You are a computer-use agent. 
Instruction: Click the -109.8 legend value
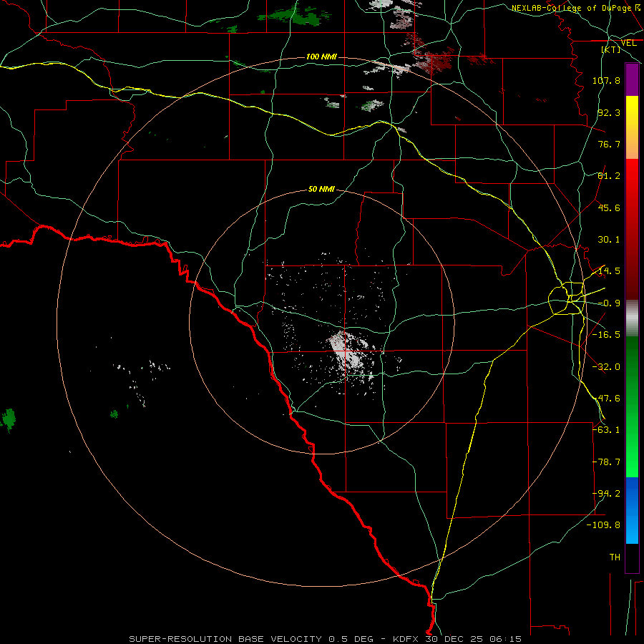603,525
